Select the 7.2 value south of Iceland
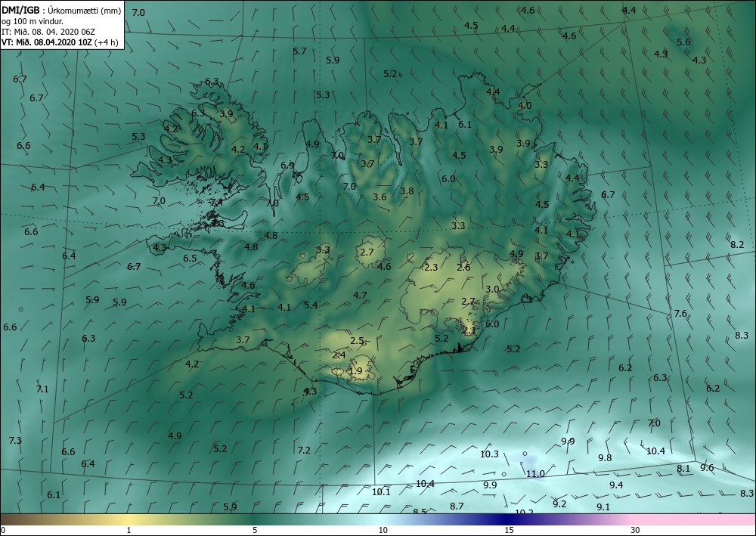The image size is (756, 536). tap(304, 451)
